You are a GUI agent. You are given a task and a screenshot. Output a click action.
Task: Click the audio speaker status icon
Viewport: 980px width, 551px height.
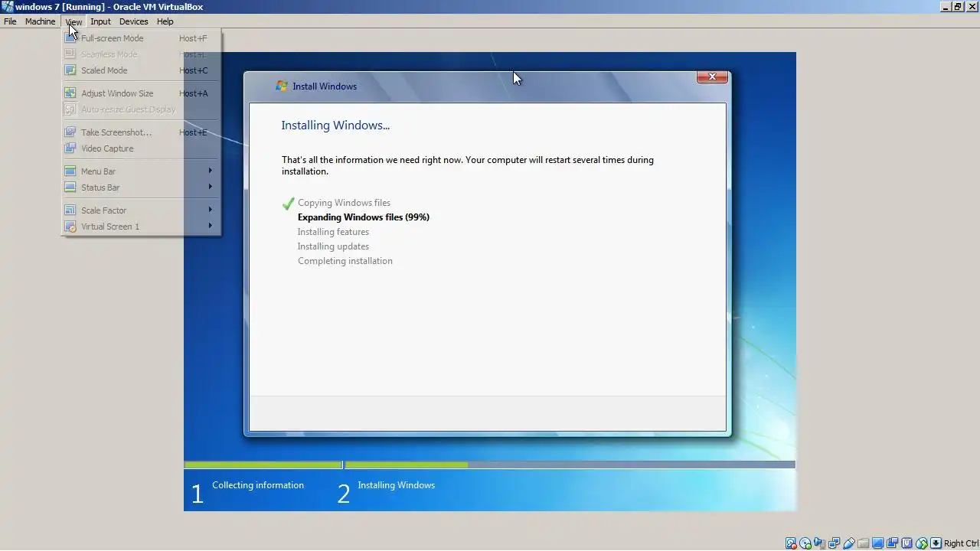(x=820, y=543)
